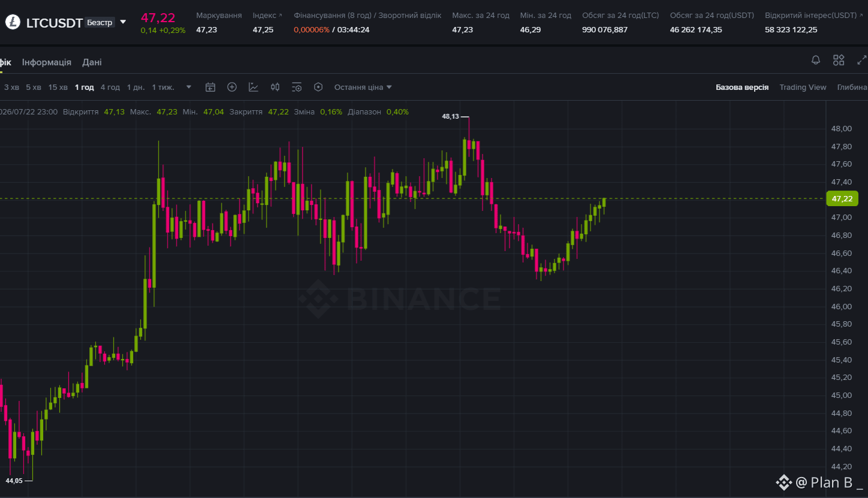Click the 48,00 price axis label
This screenshot has width=868, height=498.
(842, 128)
